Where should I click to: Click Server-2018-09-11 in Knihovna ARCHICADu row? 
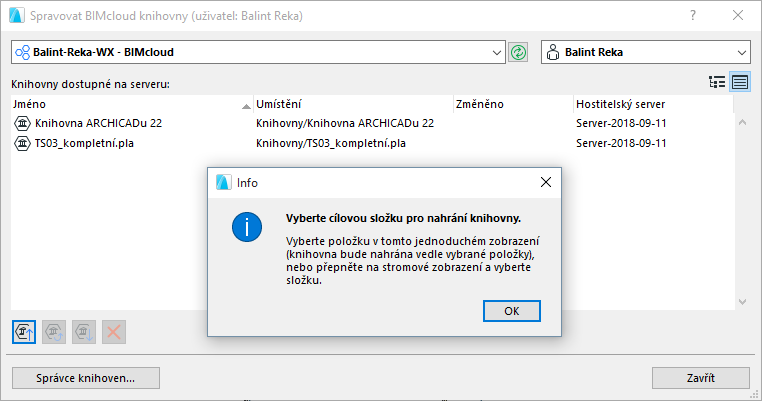pos(621,123)
